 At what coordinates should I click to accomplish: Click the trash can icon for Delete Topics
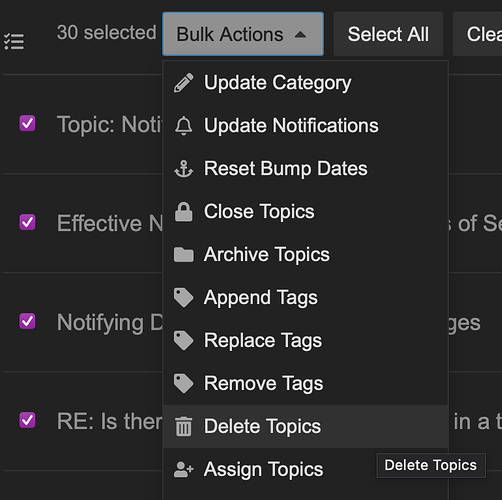point(184,426)
